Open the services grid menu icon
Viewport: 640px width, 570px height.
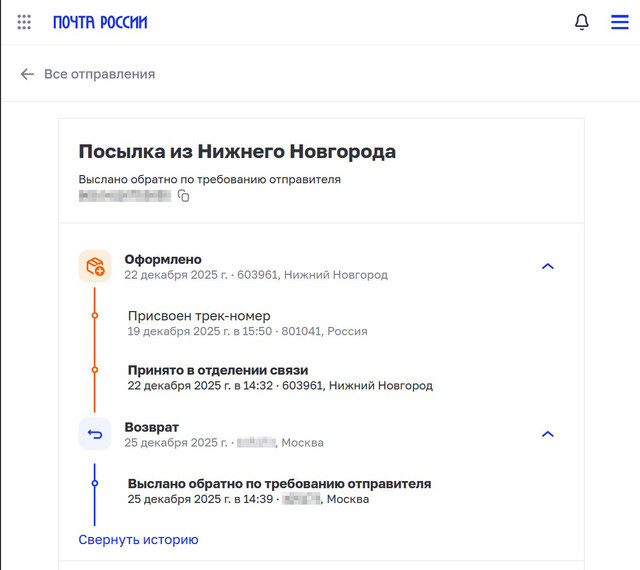[24, 22]
